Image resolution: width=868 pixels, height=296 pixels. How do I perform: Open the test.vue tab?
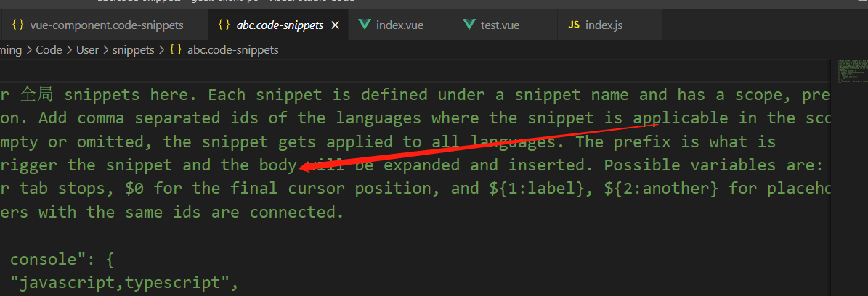(x=504, y=25)
